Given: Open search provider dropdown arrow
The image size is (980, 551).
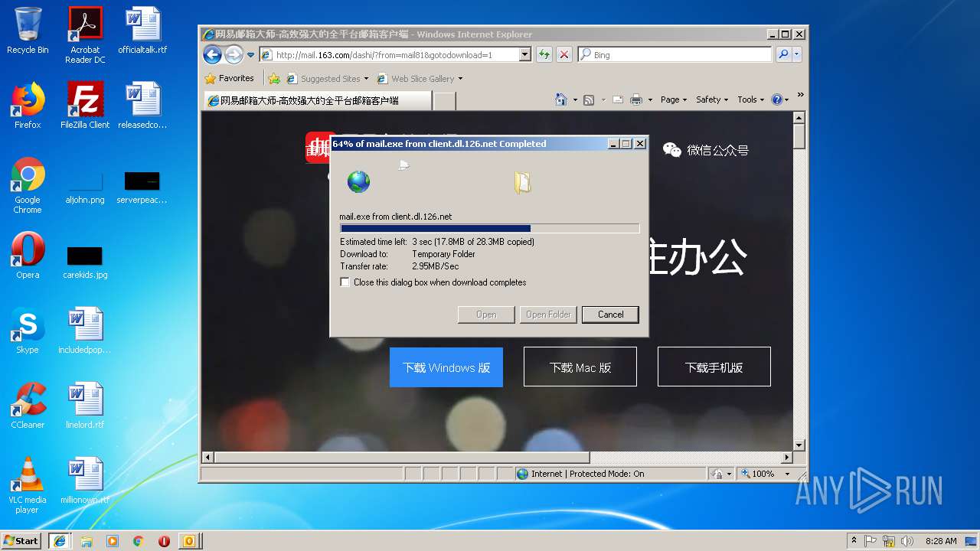Looking at the screenshot, I should (x=797, y=55).
